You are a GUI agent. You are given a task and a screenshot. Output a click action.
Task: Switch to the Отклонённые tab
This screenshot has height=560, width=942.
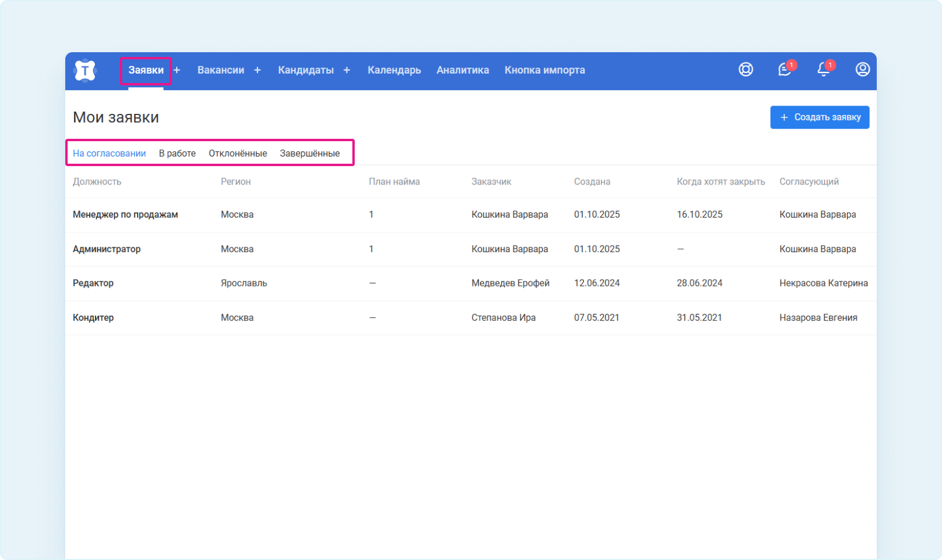(x=238, y=153)
